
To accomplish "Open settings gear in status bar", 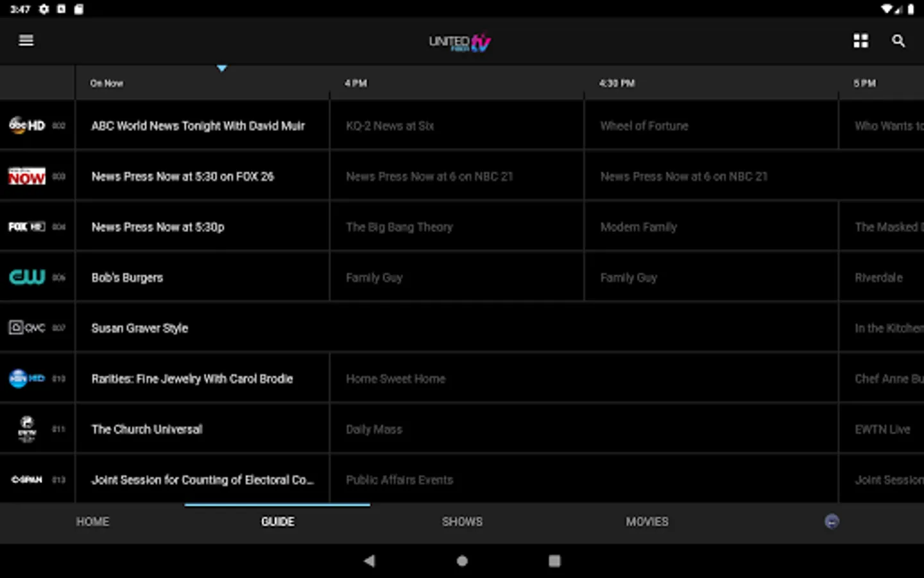I will click(x=44, y=9).
